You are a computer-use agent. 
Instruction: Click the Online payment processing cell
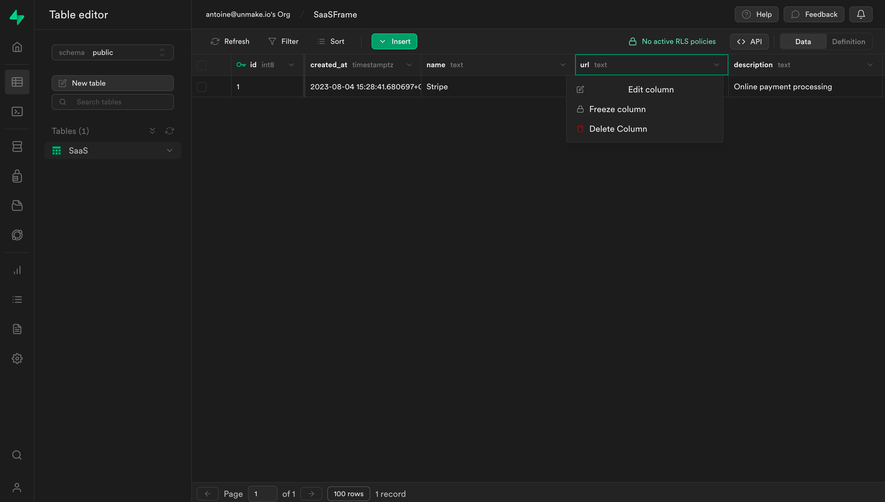click(805, 87)
